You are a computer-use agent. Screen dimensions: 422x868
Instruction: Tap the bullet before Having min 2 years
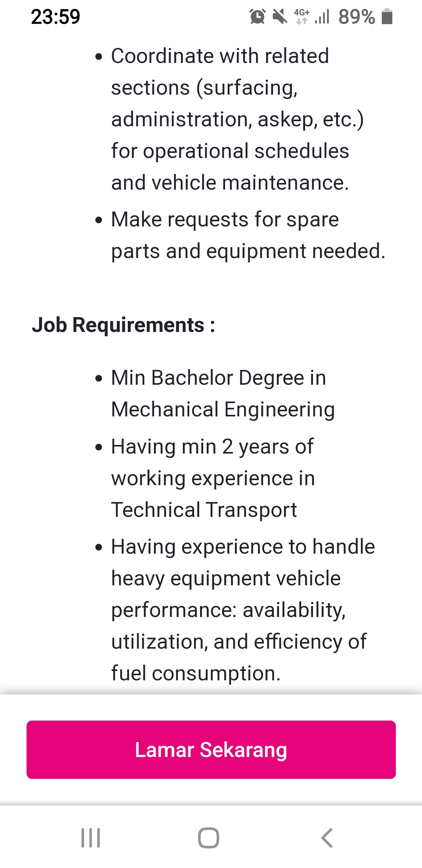point(99,447)
